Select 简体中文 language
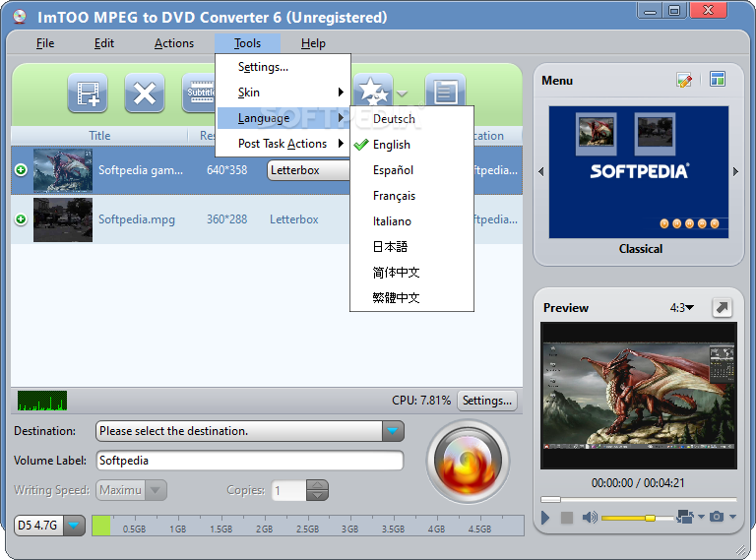Image resolution: width=756 pixels, height=560 pixels. click(x=411, y=273)
